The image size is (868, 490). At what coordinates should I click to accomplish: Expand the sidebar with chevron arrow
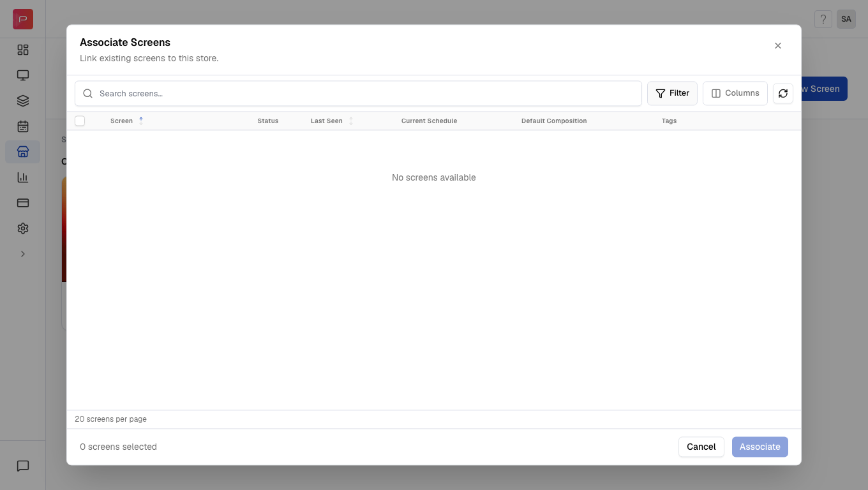click(x=23, y=254)
